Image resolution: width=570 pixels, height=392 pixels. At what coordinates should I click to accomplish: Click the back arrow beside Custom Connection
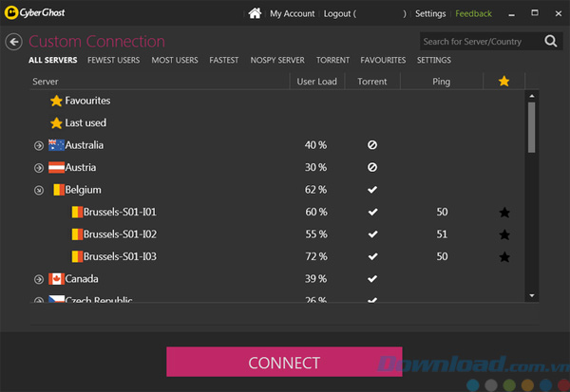coord(14,42)
